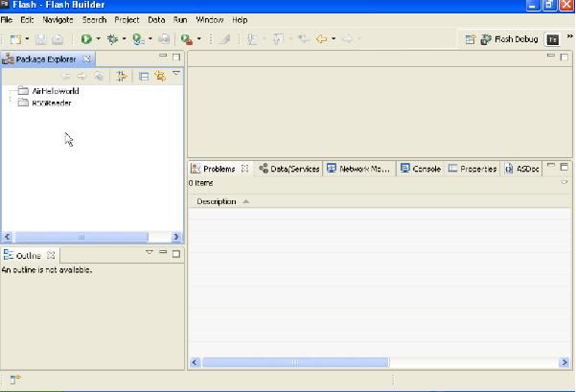Select the RSSReader project name
576x392 pixels.
[x=52, y=103]
